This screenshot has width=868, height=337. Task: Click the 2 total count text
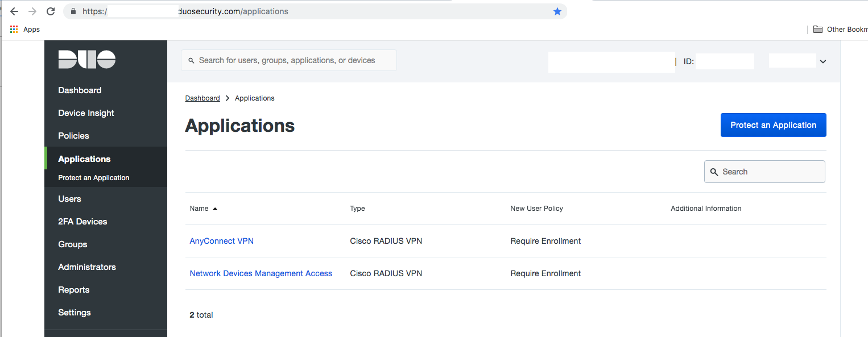[x=201, y=315]
